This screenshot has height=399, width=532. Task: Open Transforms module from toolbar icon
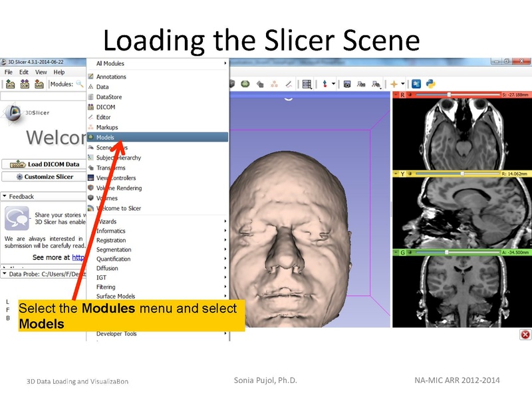point(260,84)
